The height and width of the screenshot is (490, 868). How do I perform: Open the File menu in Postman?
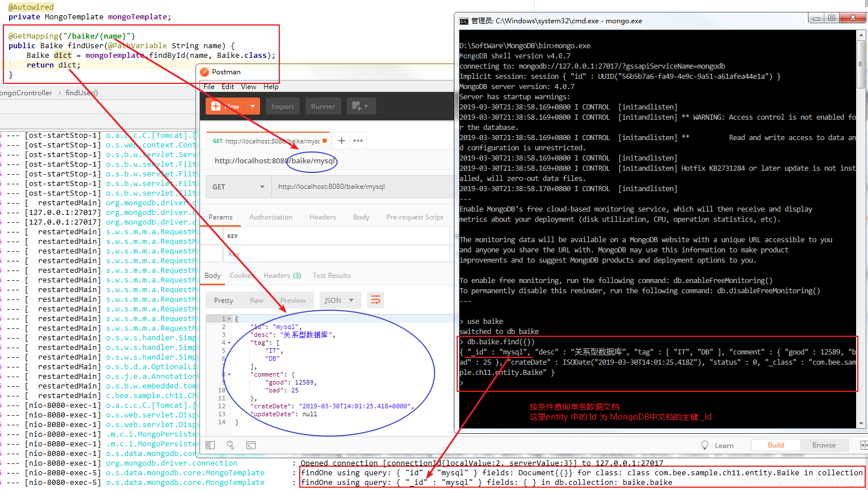point(209,87)
